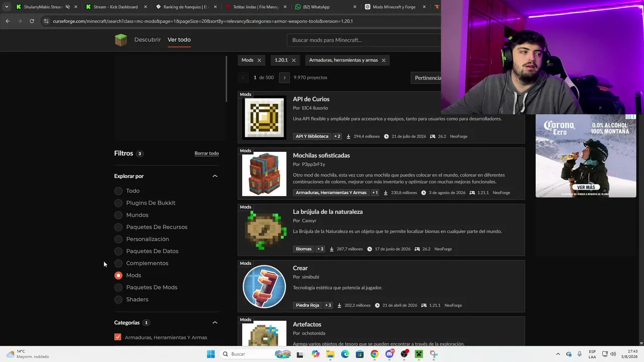This screenshot has height=362, width=644.
Task: Click the Piedra Roja category tag
Action: [307, 305]
